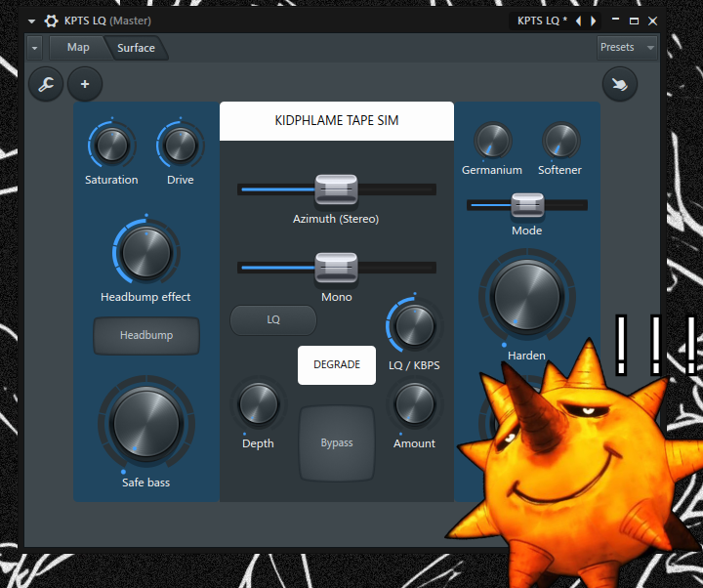Click the Saturation knob
The image size is (703, 588).
(112, 146)
